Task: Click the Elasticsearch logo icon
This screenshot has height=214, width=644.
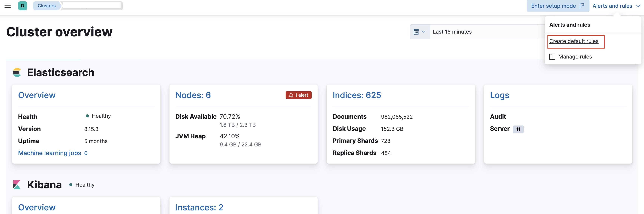Action: (17, 72)
